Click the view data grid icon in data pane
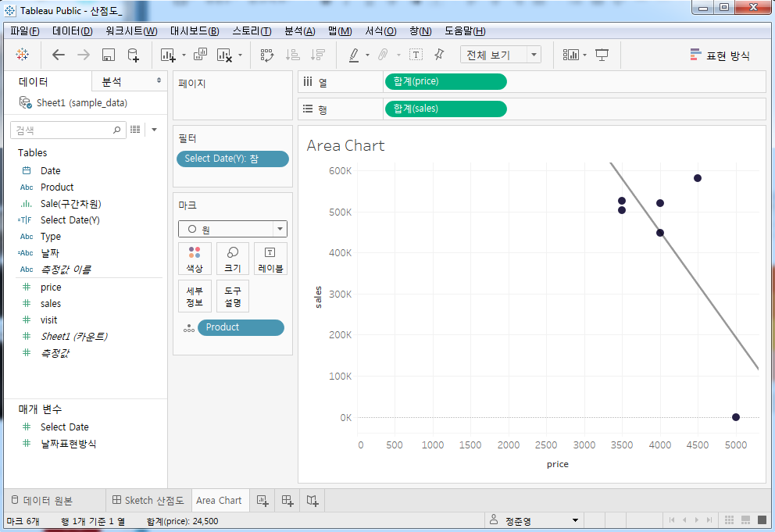Viewport: 775px width, 532px height. coord(135,130)
